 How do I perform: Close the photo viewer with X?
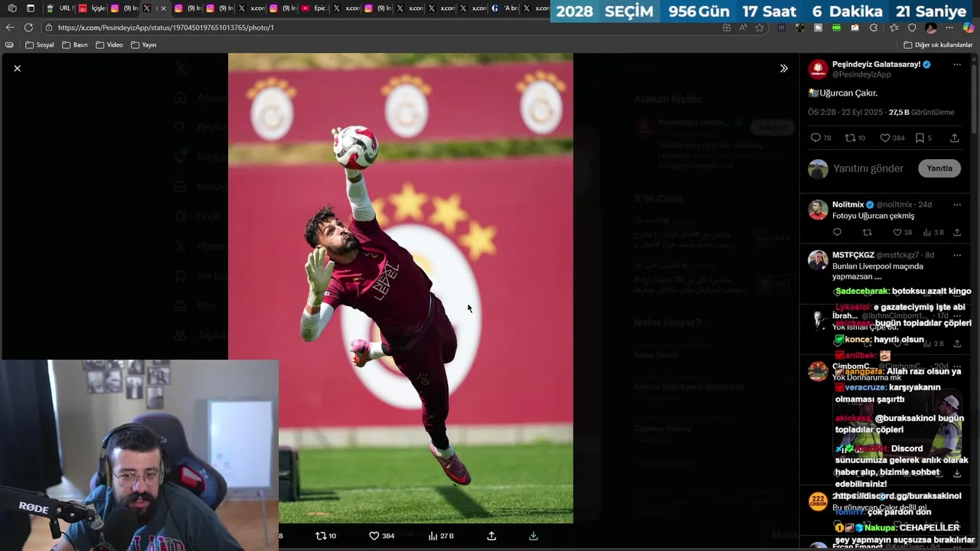click(17, 68)
